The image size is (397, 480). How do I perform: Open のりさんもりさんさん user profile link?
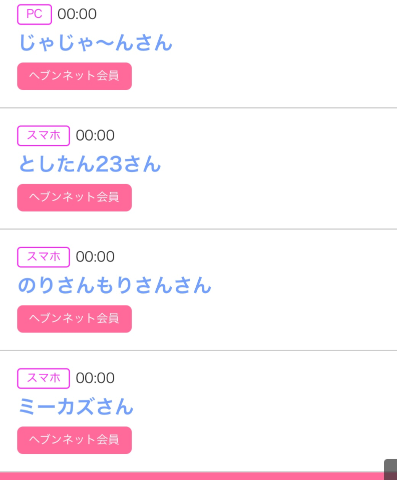(x=115, y=285)
